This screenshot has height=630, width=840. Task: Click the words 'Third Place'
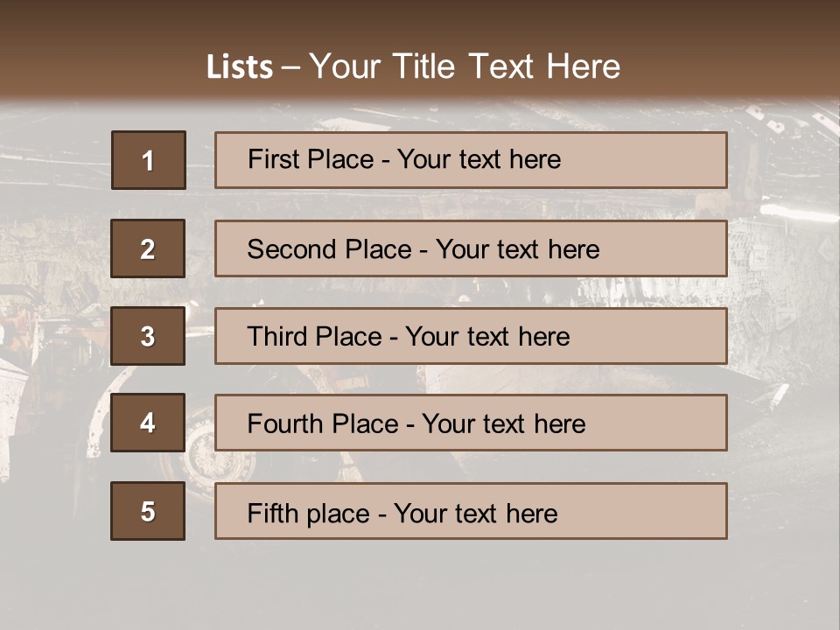314,337
